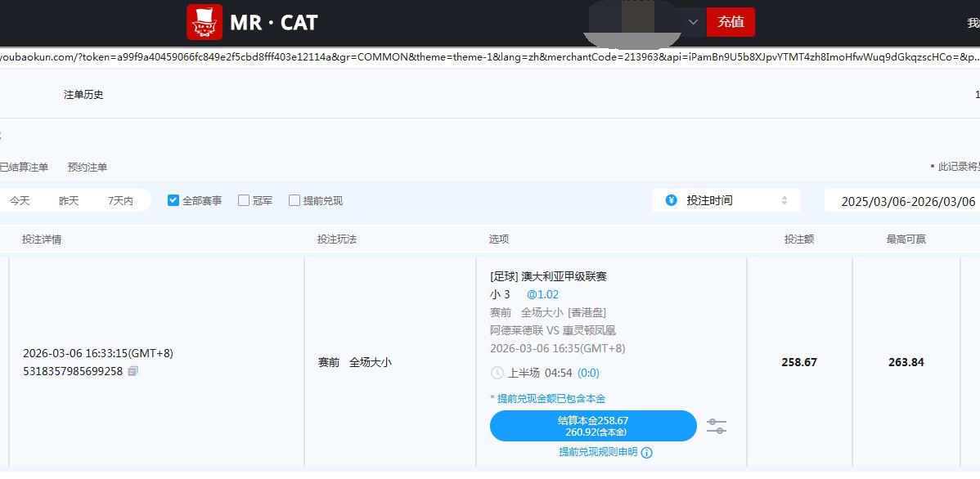
Task: Click the MR·CAT top hat logo
Action: pos(205,22)
